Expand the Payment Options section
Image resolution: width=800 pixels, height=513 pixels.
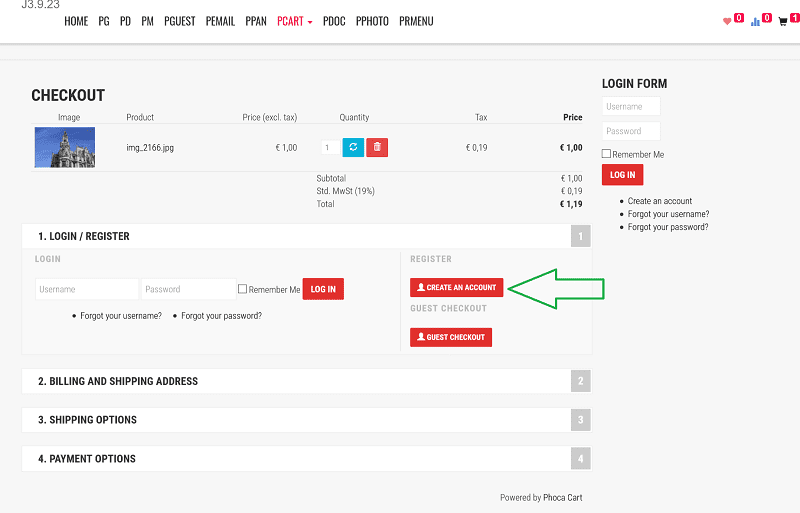tap(86, 459)
